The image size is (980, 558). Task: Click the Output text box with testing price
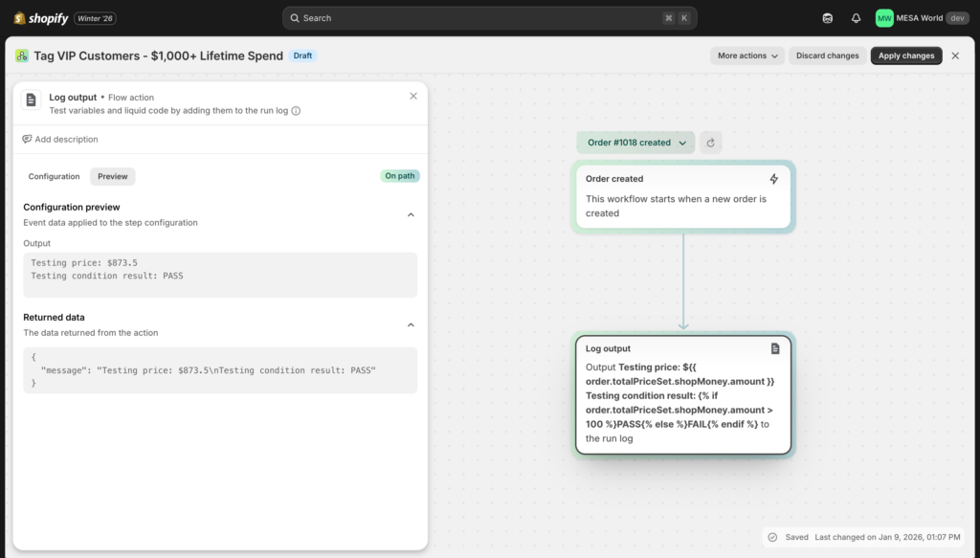[220, 275]
